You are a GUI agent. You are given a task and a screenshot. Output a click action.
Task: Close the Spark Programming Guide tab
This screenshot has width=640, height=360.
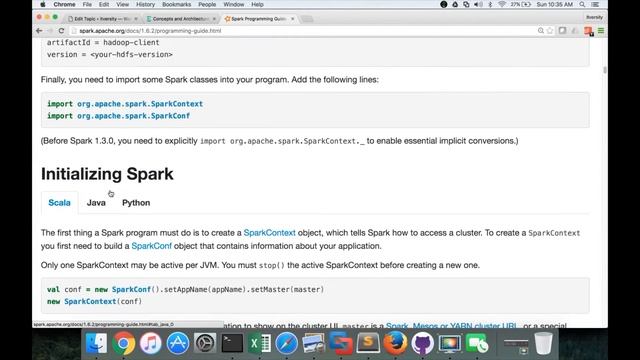pos(293,19)
